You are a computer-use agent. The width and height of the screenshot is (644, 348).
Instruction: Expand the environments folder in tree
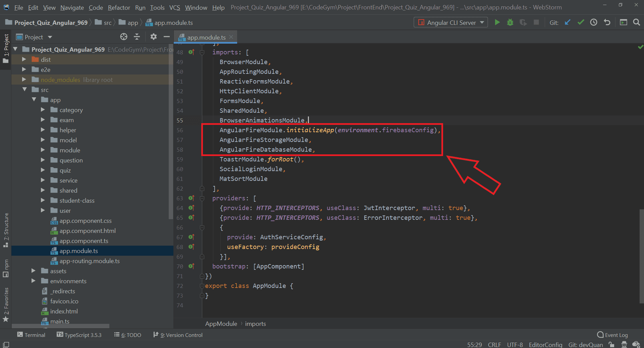point(34,281)
